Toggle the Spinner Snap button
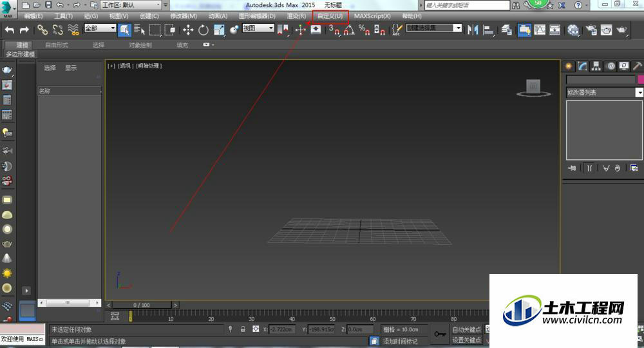The width and height of the screenshot is (644, 348). (x=379, y=30)
